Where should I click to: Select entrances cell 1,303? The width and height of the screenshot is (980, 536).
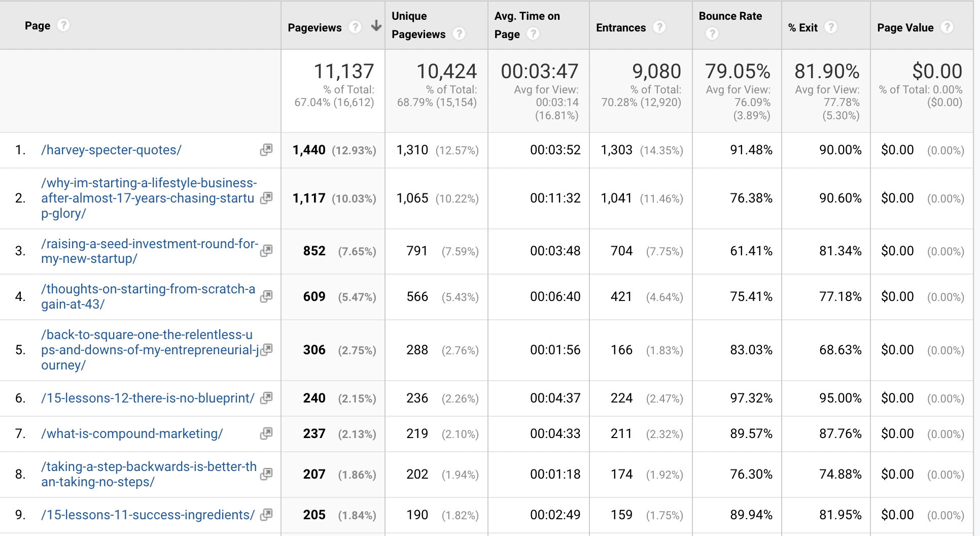pyautogui.click(x=617, y=150)
